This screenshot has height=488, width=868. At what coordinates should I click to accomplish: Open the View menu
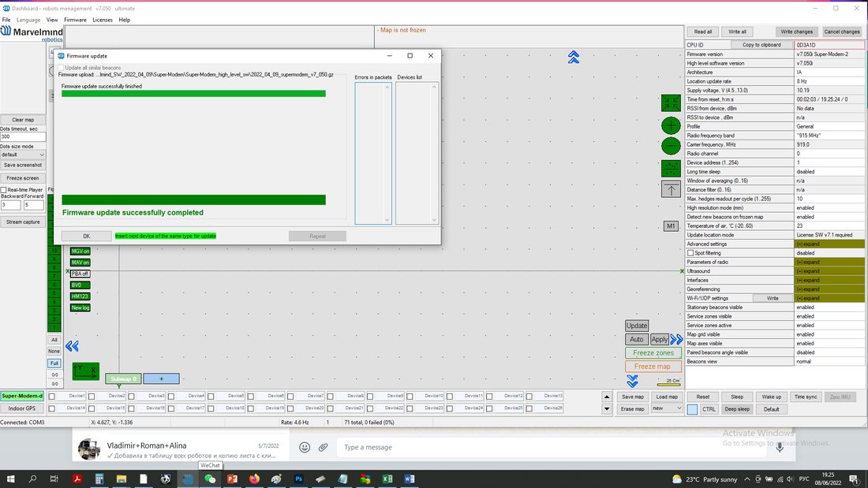pos(52,20)
